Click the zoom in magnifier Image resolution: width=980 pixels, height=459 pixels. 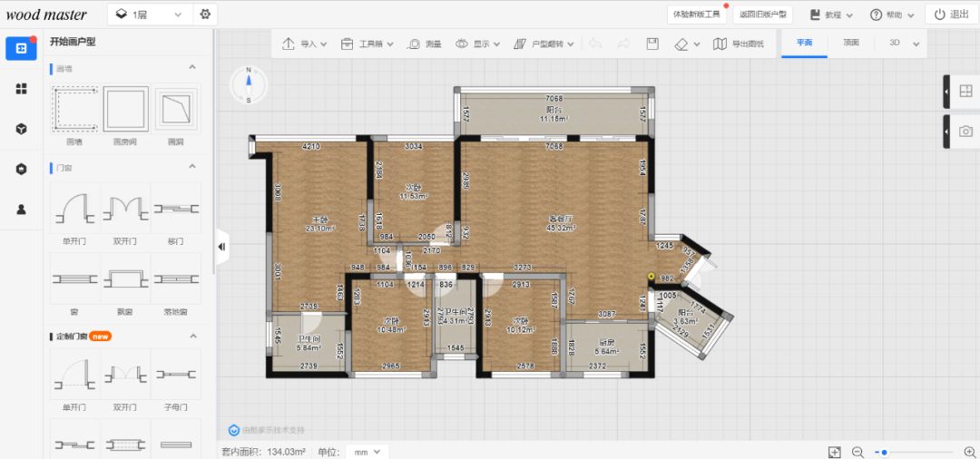[970, 452]
